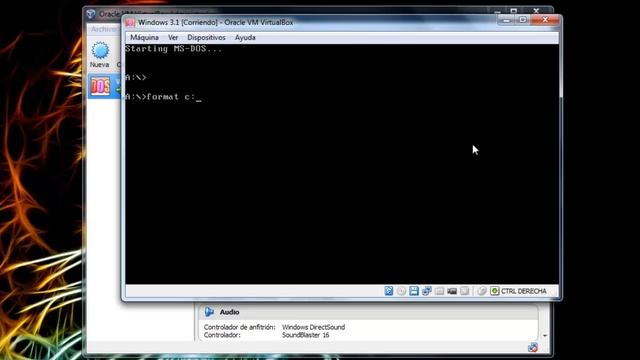Viewport: 640px width, 360px height.
Task: Click the network icon in Manager bottom corner
Action: click(533, 347)
